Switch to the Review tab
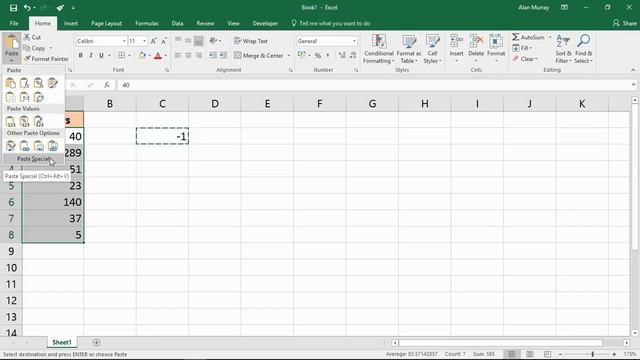This screenshot has width=640, height=360. click(x=205, y=23)
